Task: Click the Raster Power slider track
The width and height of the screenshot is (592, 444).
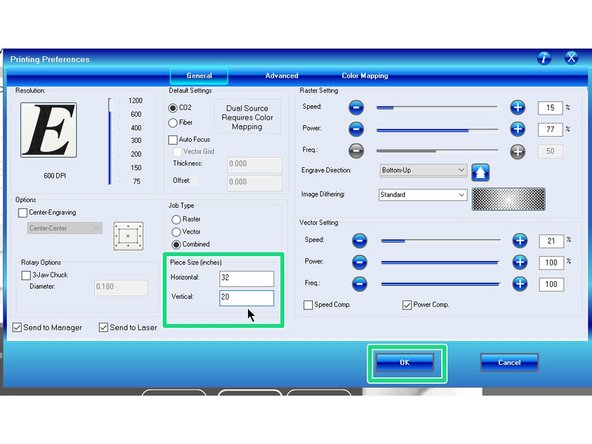Action: [437, 130]
